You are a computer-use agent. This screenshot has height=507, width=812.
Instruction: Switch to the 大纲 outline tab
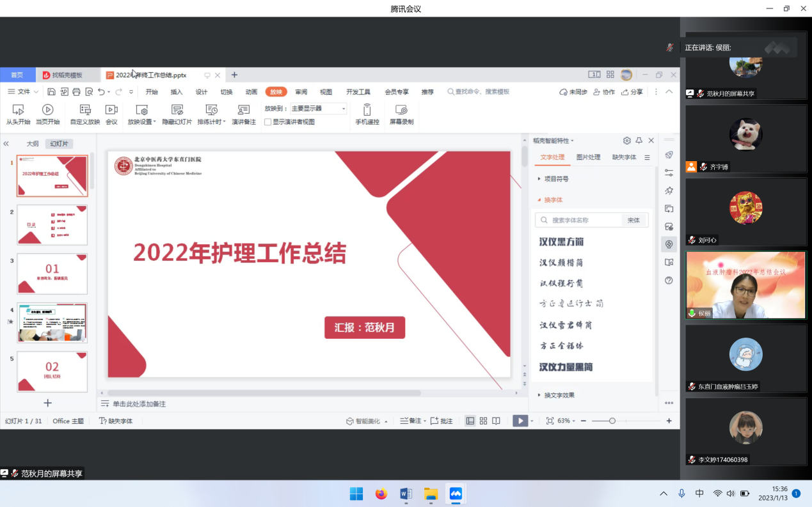point(33,144)
